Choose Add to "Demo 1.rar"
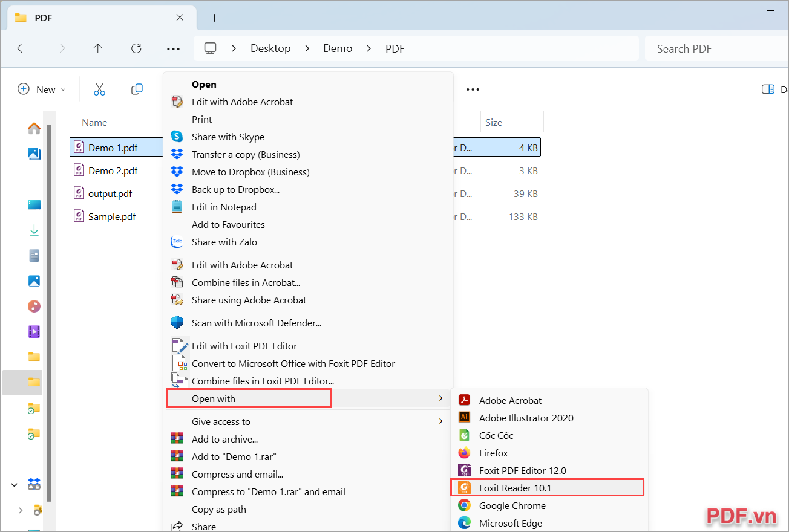789x532 pixels. (234, 456)
